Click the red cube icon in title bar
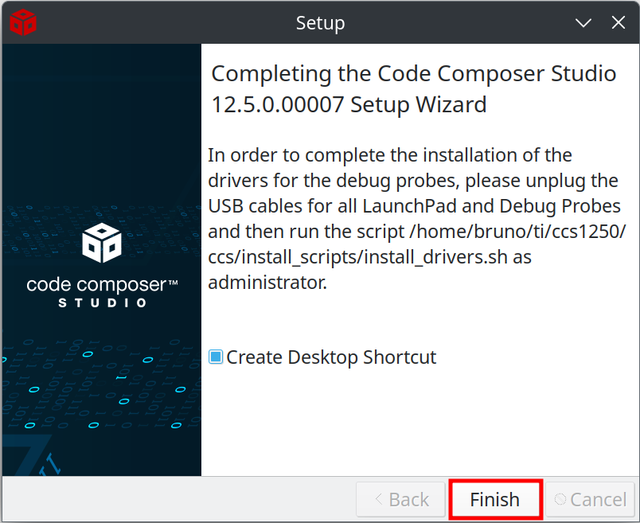The width and height of the screenshot is (640, 523). tap(23, 22)
